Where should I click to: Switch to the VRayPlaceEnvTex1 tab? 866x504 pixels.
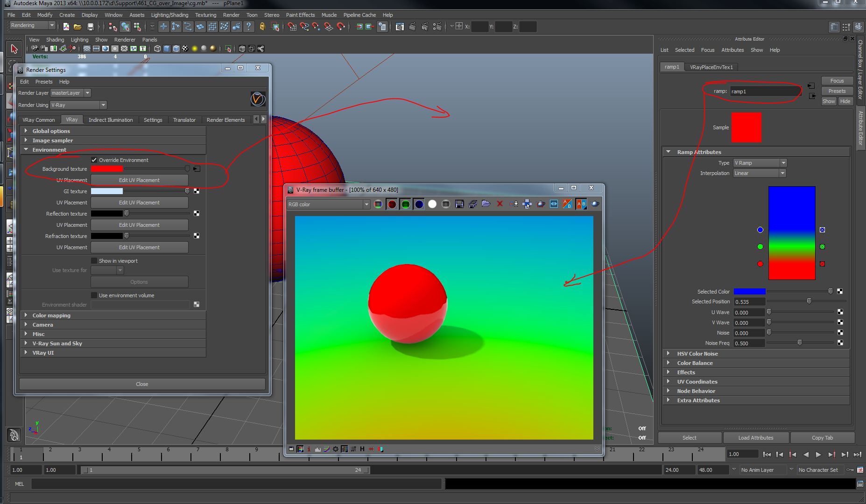[x=711, y=67]
